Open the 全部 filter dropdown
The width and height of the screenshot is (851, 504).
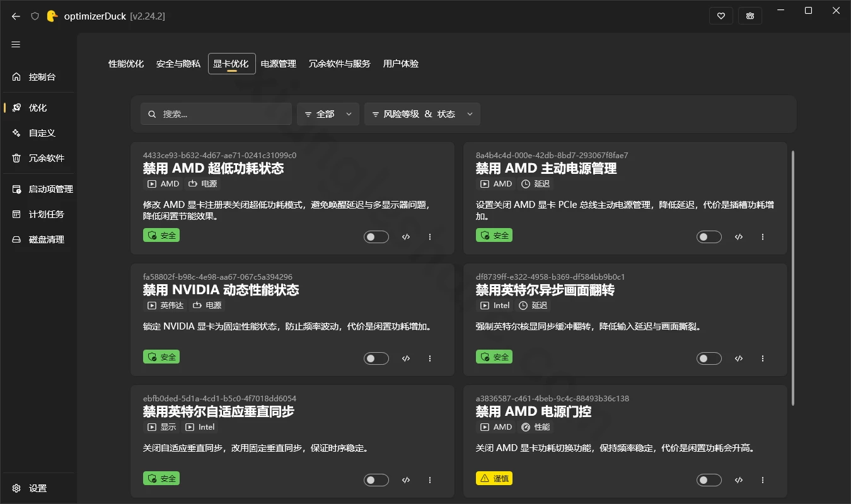(328, 114)
